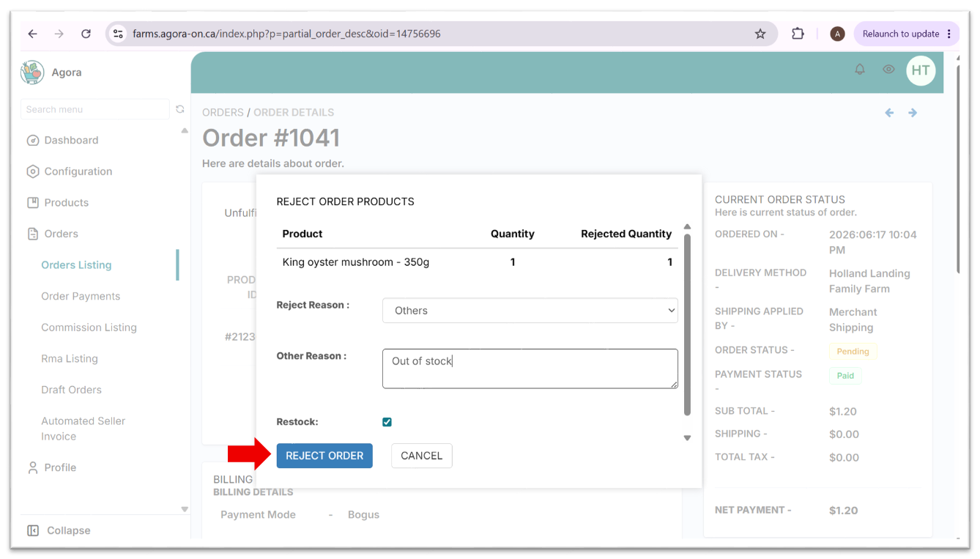Click the Profile person icon
Image resolution: width=980 pixels, height=559 pixels.
[32, 467]
